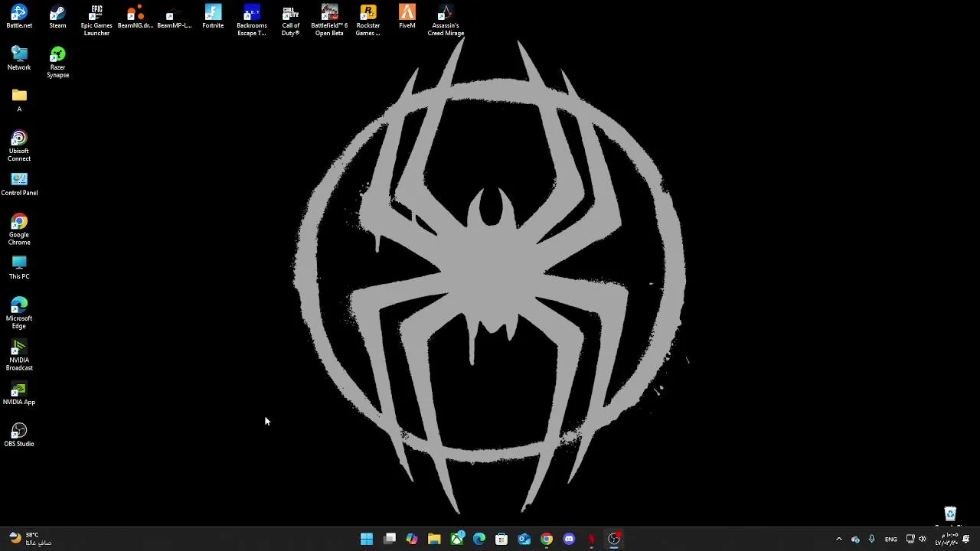Open the OneDrive tray icon

[855, 539]
